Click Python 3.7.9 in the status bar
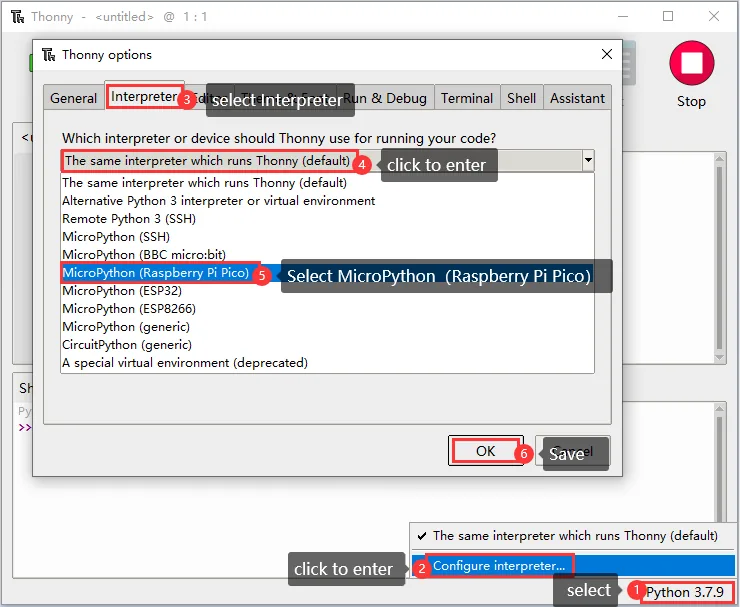 (x=685, y=592)
